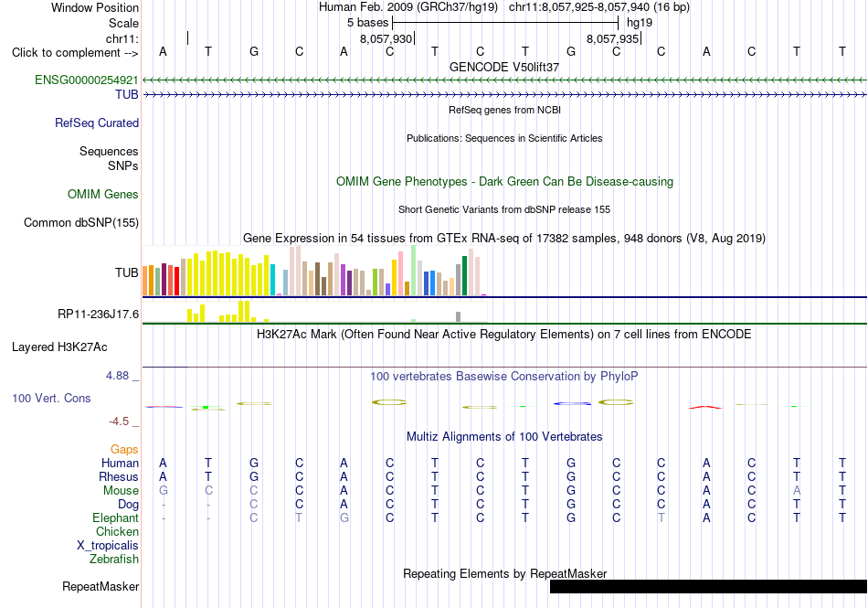Click the Basewise Conservation by PhyloP title
Image resolution: width=868 pixels, height=608 pixels.
click(504, 377)
